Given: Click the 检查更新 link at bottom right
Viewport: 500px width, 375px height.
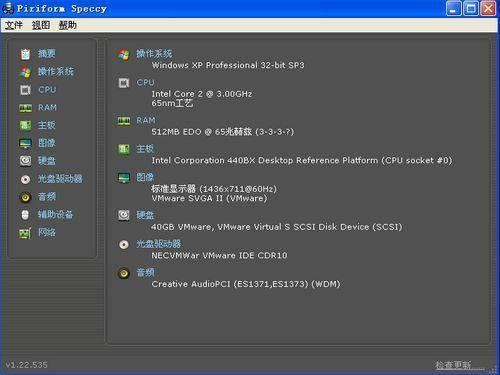Looking at the screenshot, I should pos(453,365).
